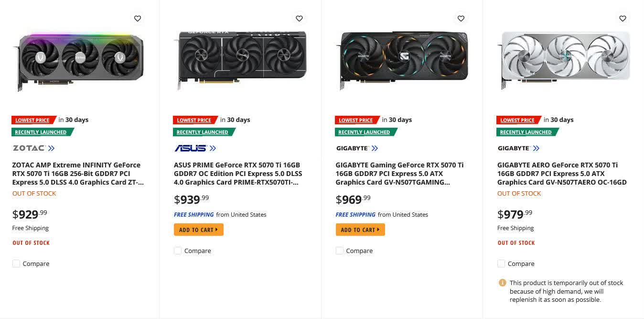Click the LOWEST PRICE badge on ASUS card
Image resolution: width=644 pixels, height=319 pixels.
coord(194,120)
